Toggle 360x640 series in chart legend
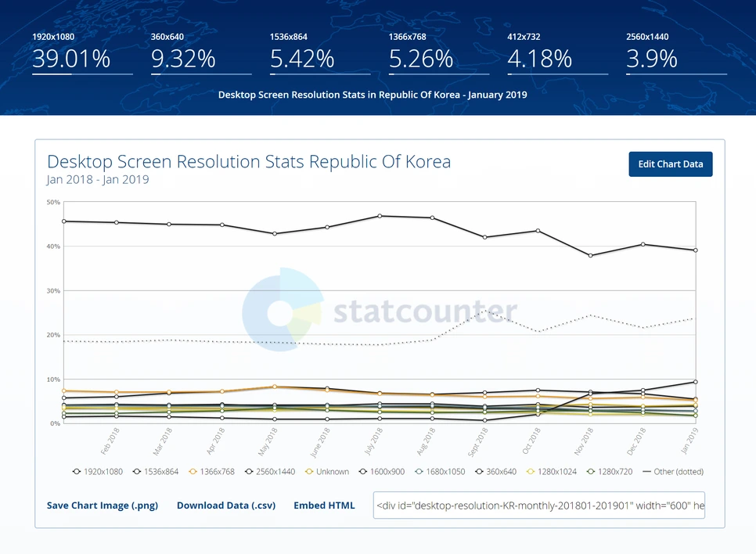 pyautogui.click(x=495, y=472)
